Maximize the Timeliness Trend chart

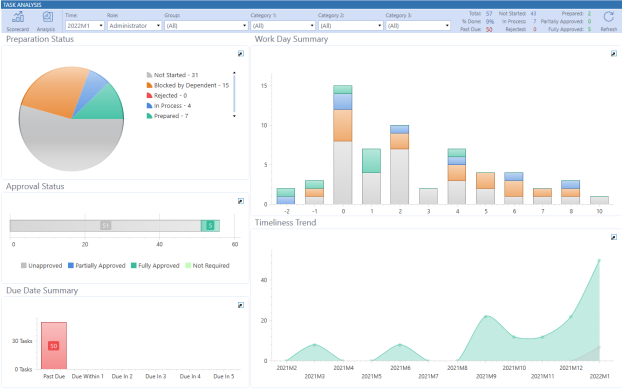[614, 237]
